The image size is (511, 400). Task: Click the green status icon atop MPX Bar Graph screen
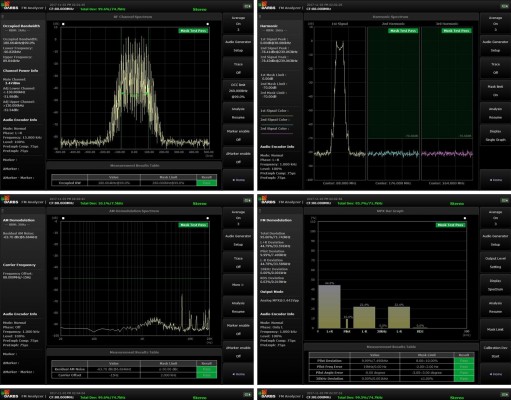click(x=504, y=200)
